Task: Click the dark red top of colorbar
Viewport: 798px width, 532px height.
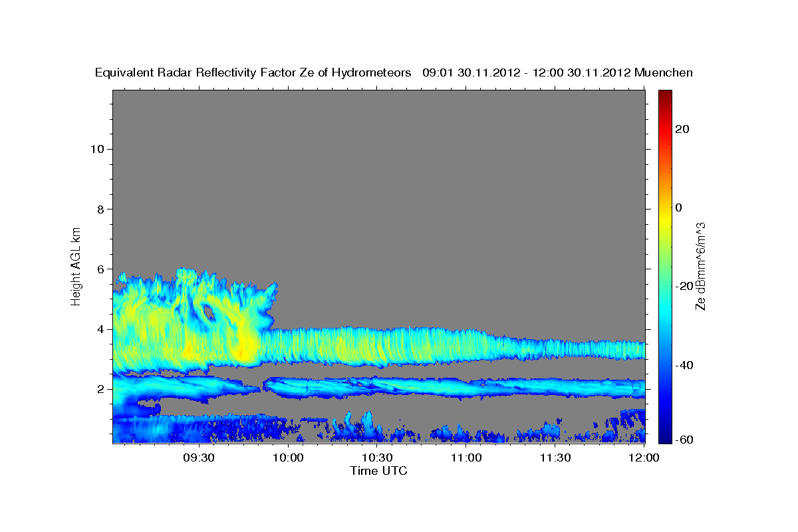Action: 666,96
